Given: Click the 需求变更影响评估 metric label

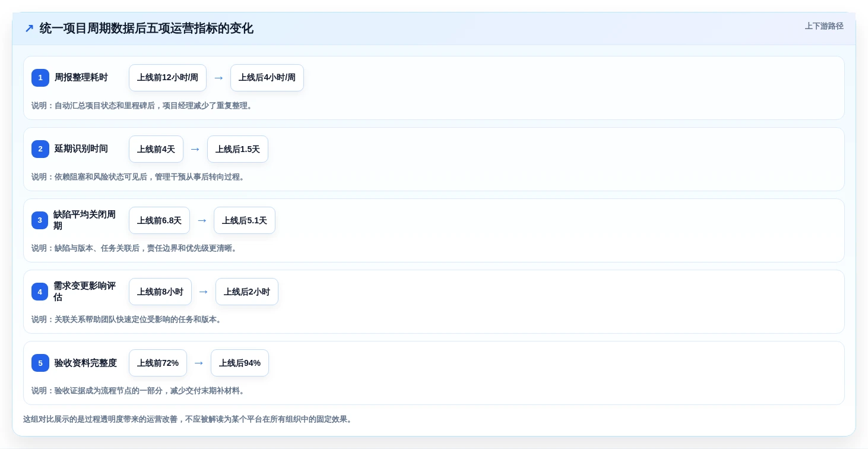Looking at the screenshot, I should [85, 292].
